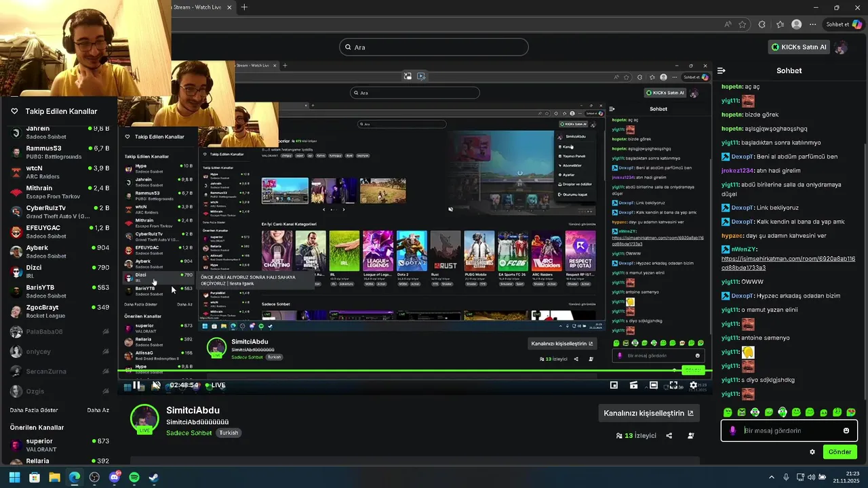Expand followed channels with Daha Fazla Göster
Viewport: 868px width, 488px height.
click(x=34, y=410)
